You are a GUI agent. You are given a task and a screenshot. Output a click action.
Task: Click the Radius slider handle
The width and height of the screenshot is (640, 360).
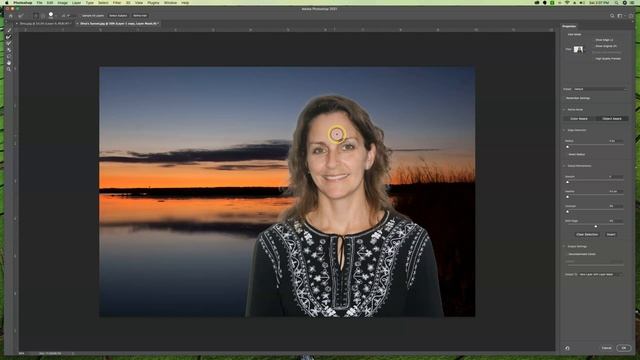click(567, 147)
